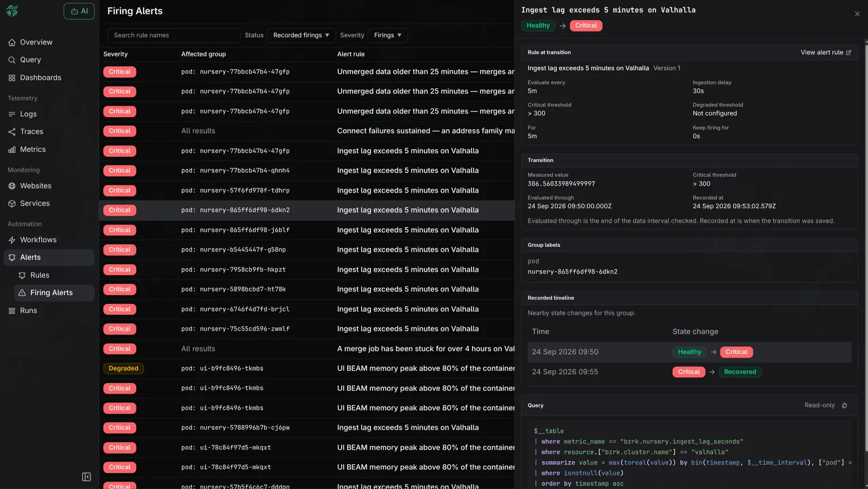Click the Alert rule column header
868x489 pixels.
(351, 54)
